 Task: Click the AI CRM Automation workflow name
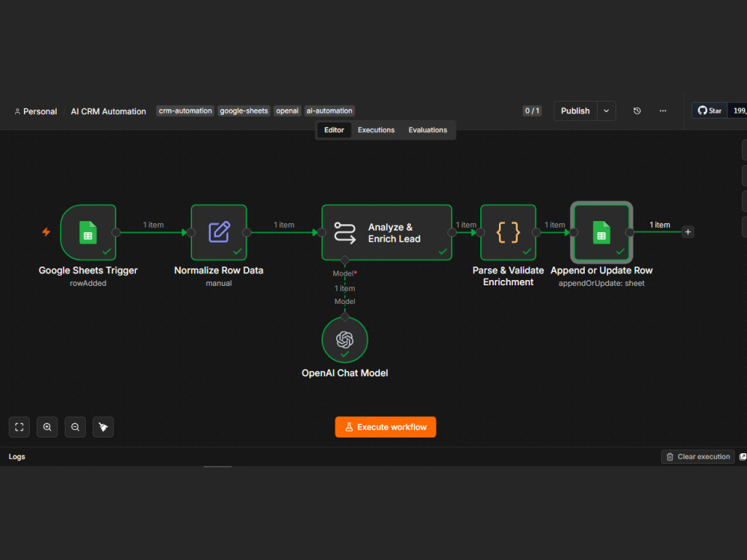pyautogui.click(x=108, y=111)
